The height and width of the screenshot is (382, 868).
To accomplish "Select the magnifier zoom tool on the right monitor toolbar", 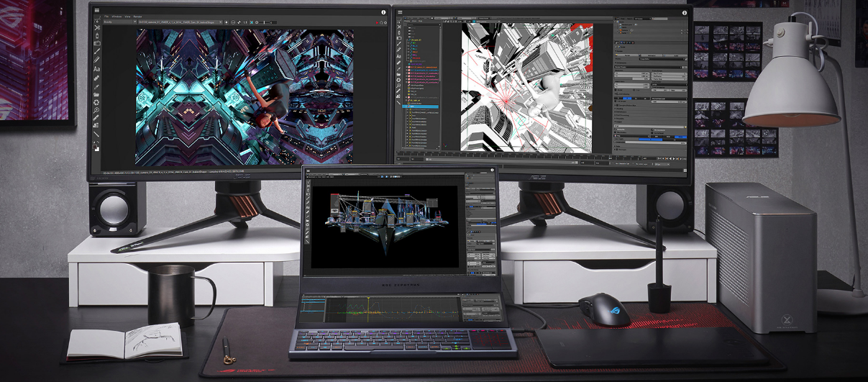I will [x=398, y=85].
